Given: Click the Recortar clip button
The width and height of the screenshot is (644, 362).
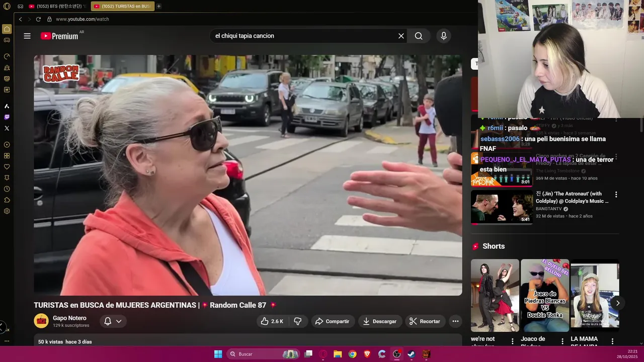Looking at the screenshot, I should pyautogui.click(x=425, y=321).
